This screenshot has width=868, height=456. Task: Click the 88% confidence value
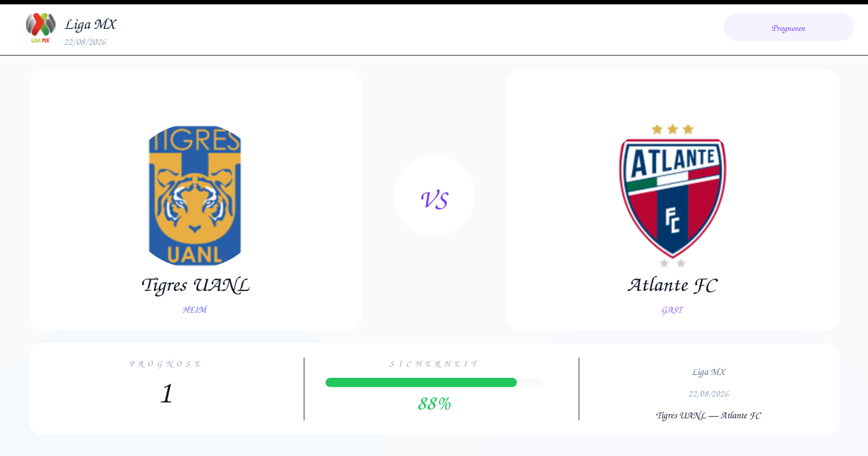tap(434, 404)
